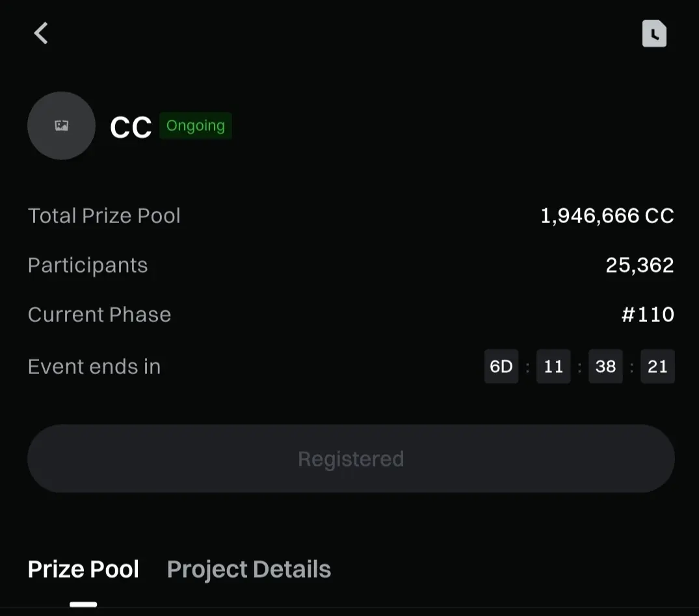Go back using the left arrow

tap(41, 33)
